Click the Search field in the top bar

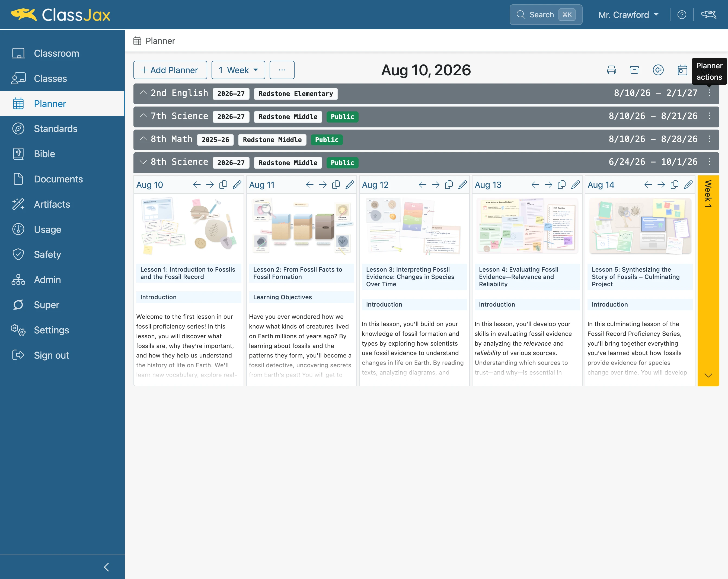point(546,15)
